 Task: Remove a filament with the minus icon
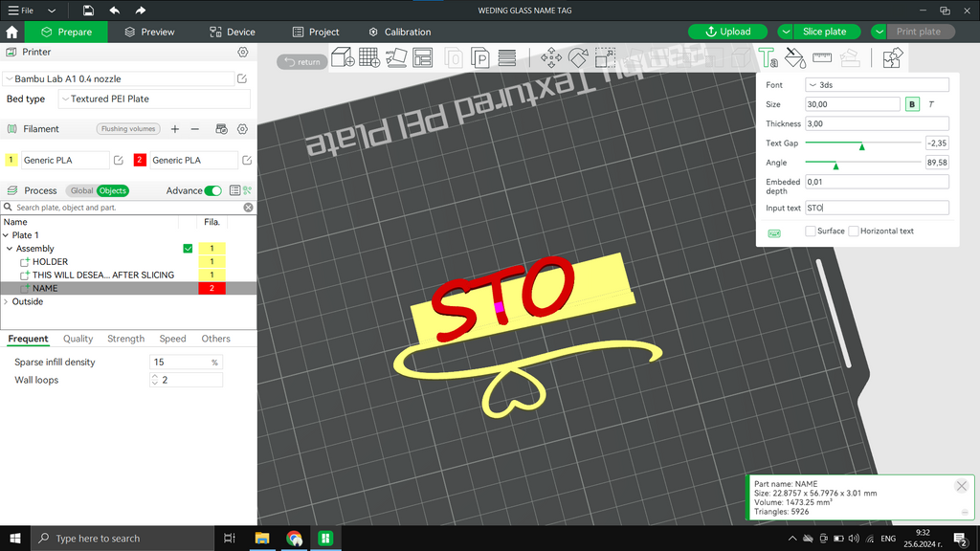[195, 129]
